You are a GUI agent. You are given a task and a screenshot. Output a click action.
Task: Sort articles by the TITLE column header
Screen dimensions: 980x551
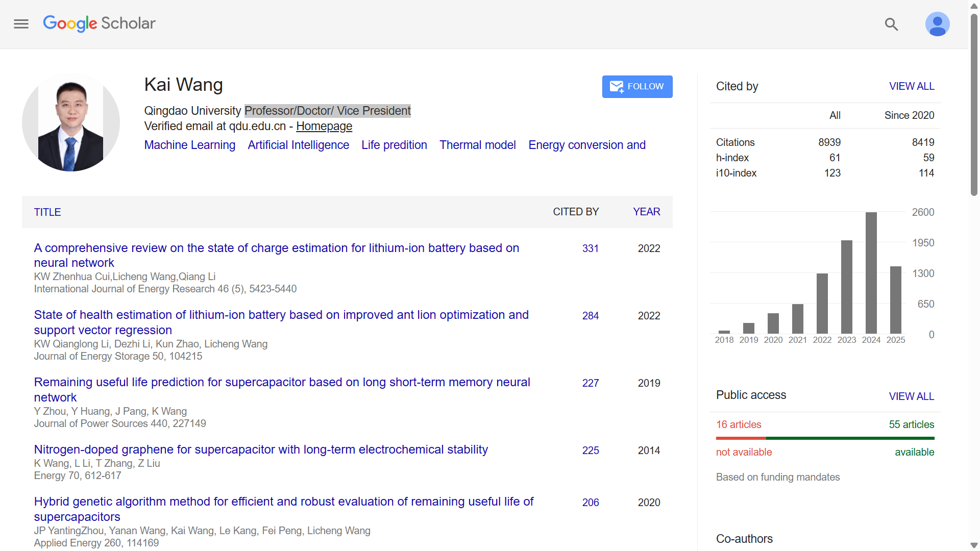47,212
